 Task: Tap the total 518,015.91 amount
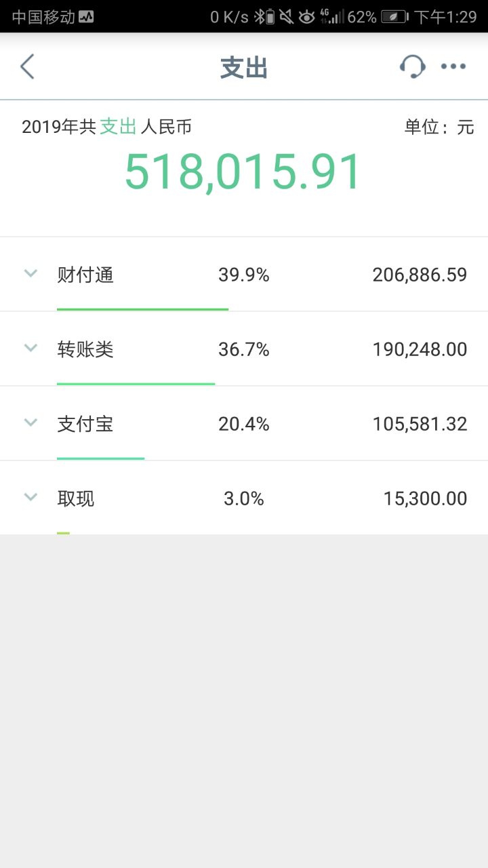[243, 172]
